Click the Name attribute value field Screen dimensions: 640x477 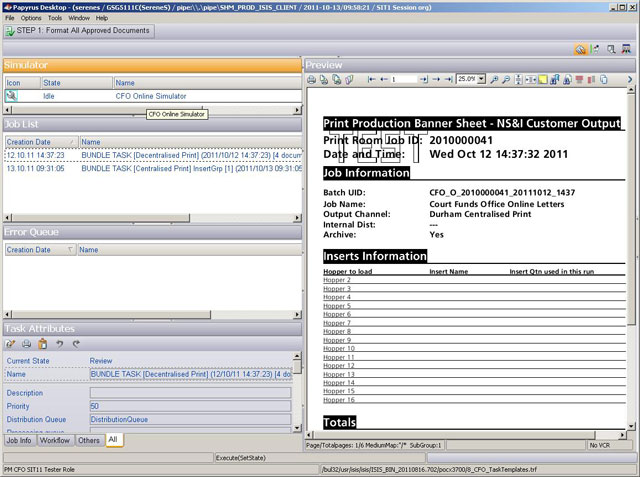191,374
